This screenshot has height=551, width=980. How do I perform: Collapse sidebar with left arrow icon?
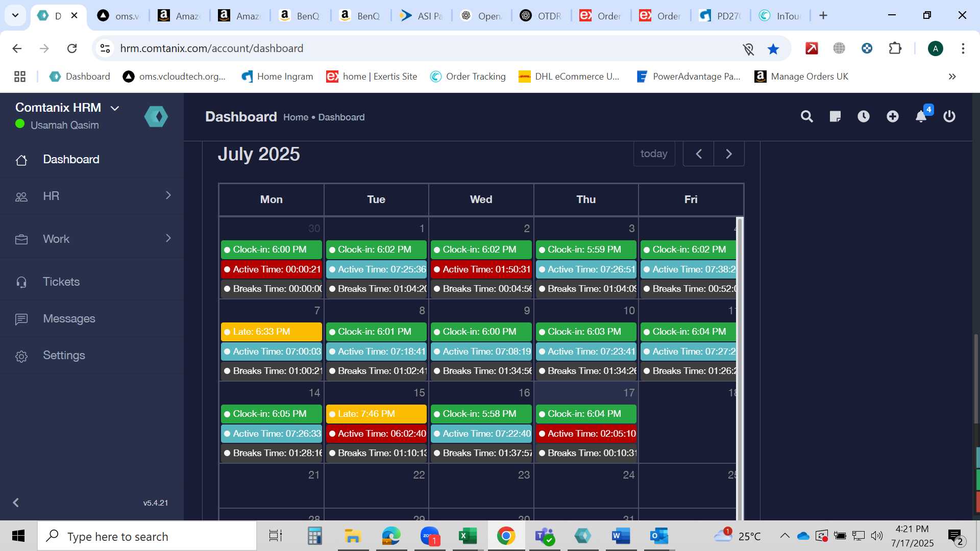click(16, 503)
